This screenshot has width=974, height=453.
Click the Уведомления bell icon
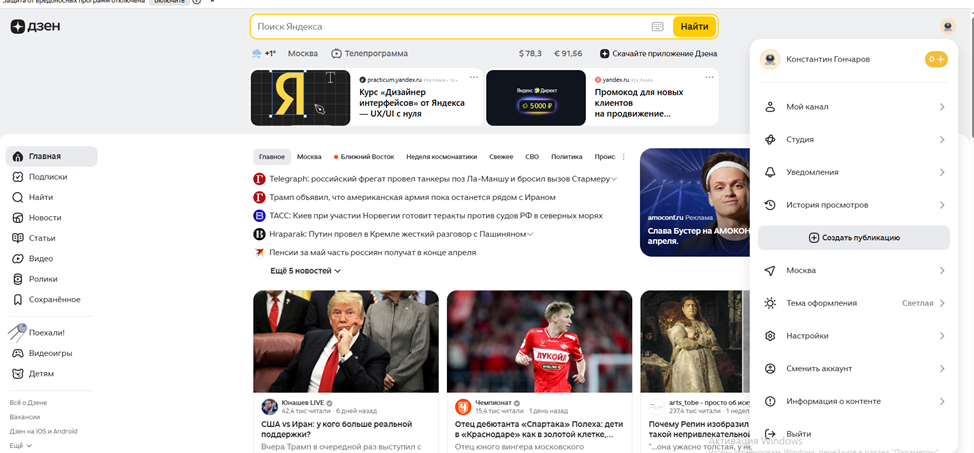(x=770, y=172)
